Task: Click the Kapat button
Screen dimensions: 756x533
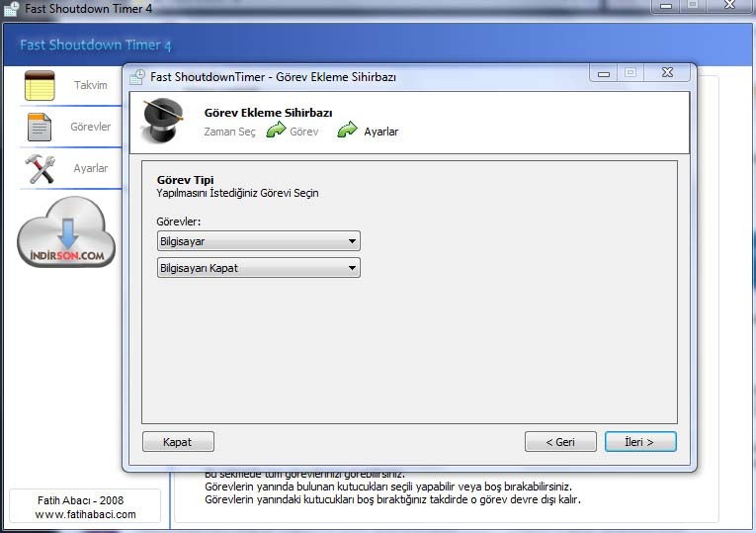Action: [x=178, y=442]
